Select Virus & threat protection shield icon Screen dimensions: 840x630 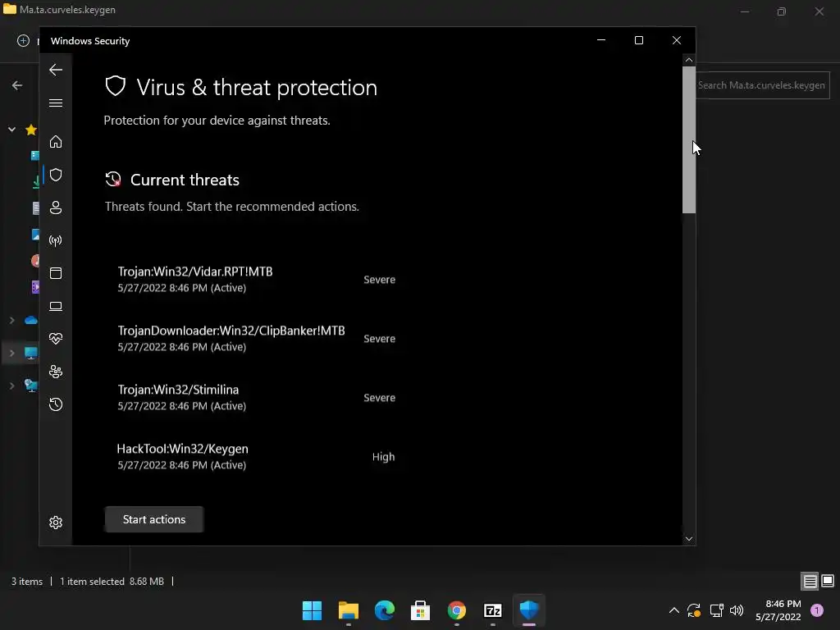coord(56,175)
